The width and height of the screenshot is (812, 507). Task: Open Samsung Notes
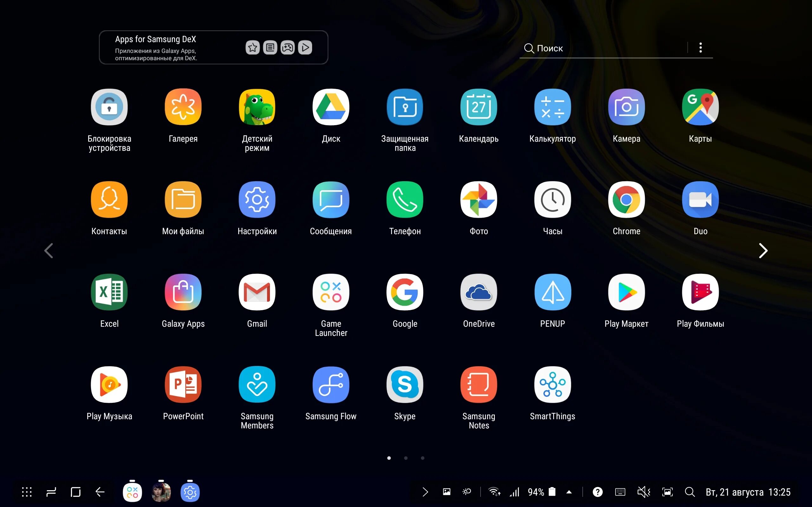click(478, 384)
